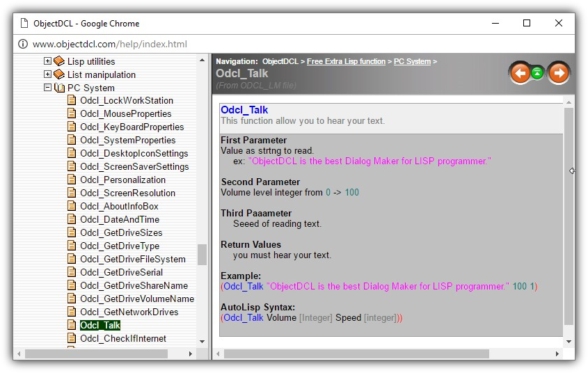Click page icon next to Odcl_GetDriveType
The image size is (588, 373).
pyautogui.click(x=71, y=246)
